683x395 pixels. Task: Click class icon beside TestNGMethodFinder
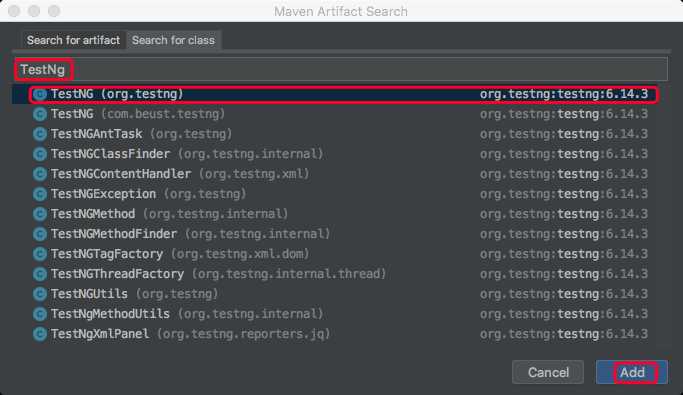[40, 234]
